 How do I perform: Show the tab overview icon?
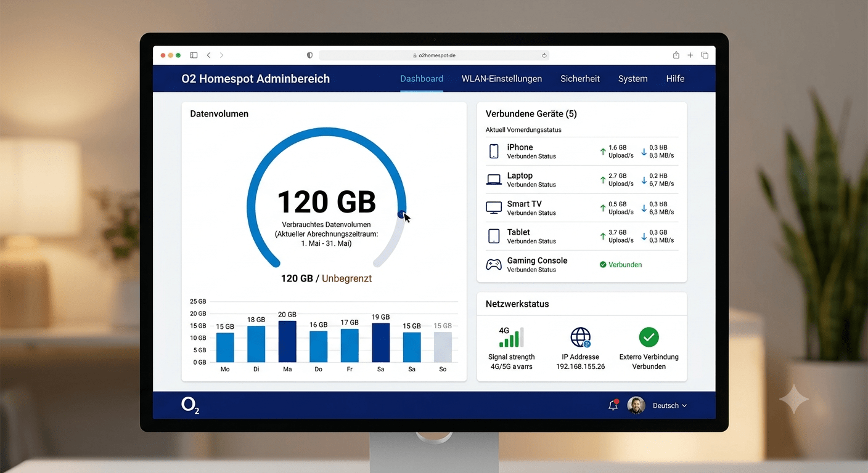pos(705,55)
